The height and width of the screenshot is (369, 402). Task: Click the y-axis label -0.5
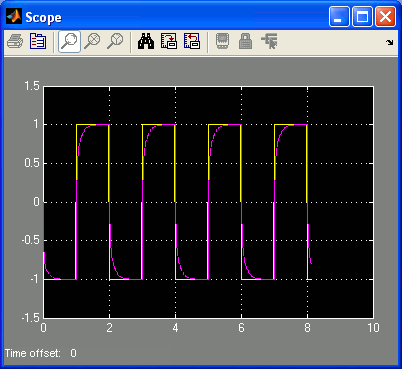pos(30,241)
